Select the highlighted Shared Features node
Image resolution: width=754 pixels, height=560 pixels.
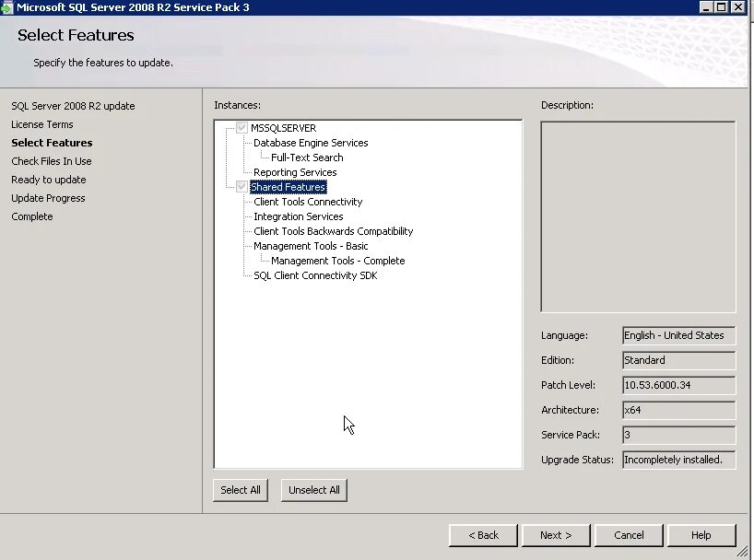288,187
